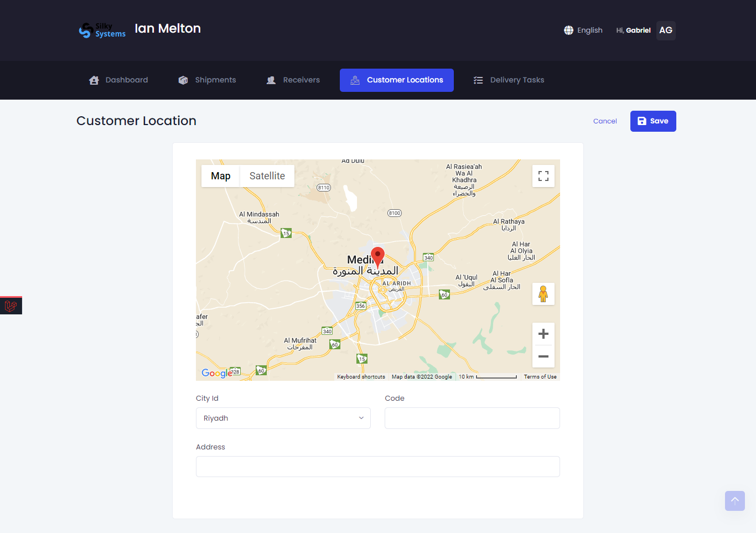
Task: Click the Cancel link
Action: 605,121
